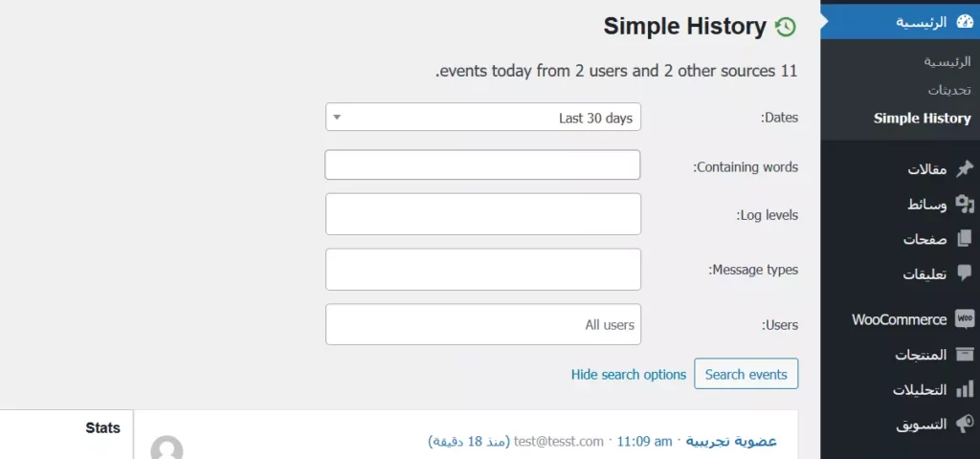Click the marketing megaphone icon
This screenshot has width=980, height=459.
pos(964,424)
